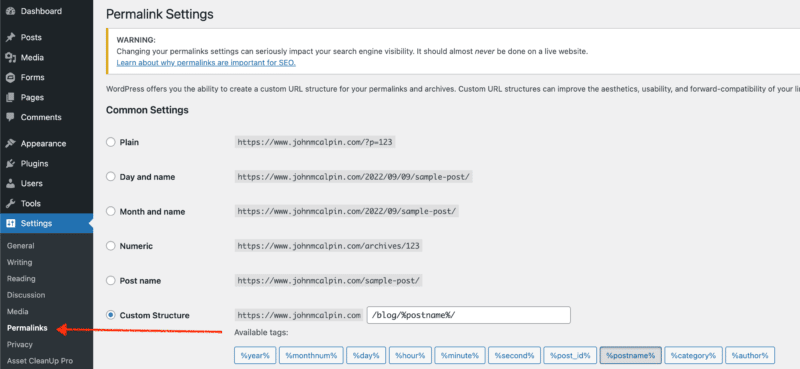
Task: Open Reading settings submenu
Action: click(x=21, y=279)
